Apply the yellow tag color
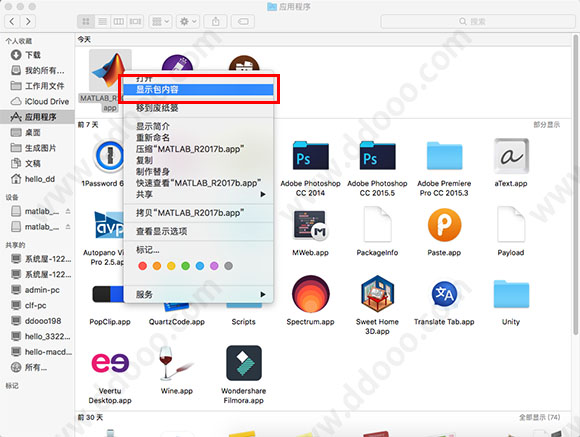The image size is (580, 437). point(171,266)
